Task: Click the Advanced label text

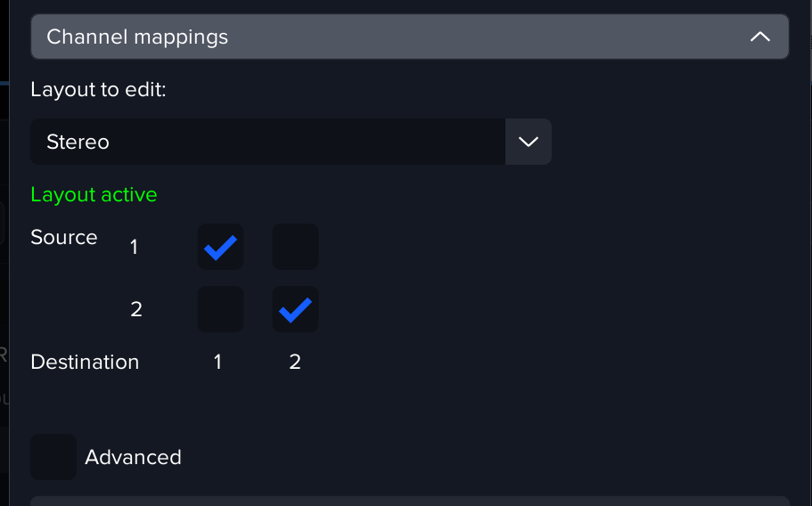Action: (133, 457)
